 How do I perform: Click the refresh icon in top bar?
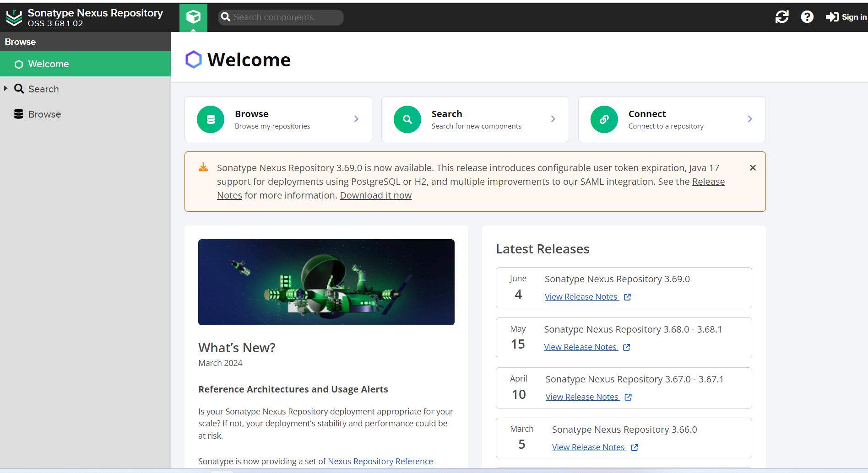[x=782, y=17]
